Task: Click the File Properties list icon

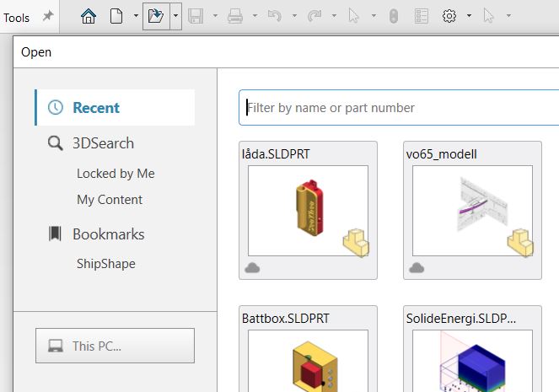Action: pyautogui.click(x=422, y=16)
